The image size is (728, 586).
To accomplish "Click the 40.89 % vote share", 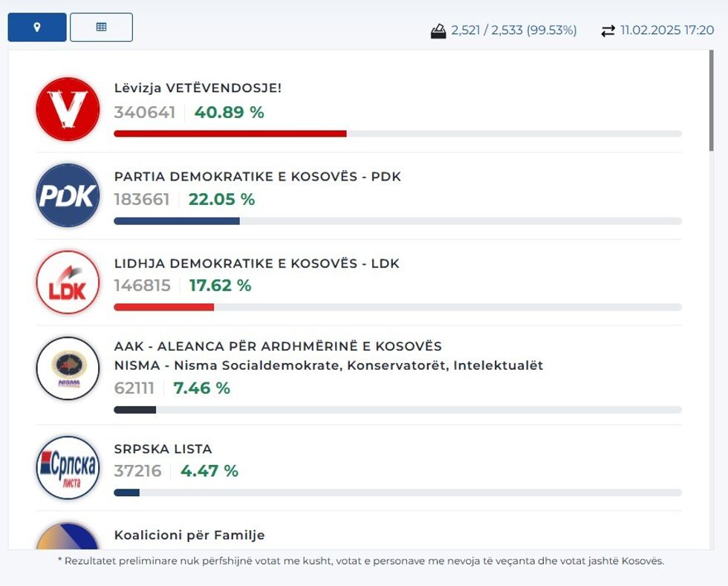I will click(229, 112).
